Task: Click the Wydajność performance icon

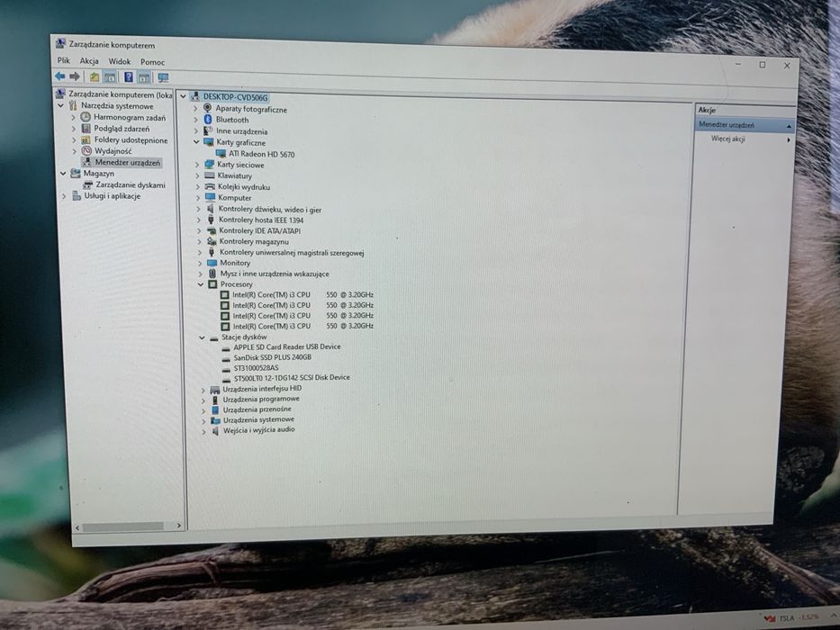Action: 86,151
